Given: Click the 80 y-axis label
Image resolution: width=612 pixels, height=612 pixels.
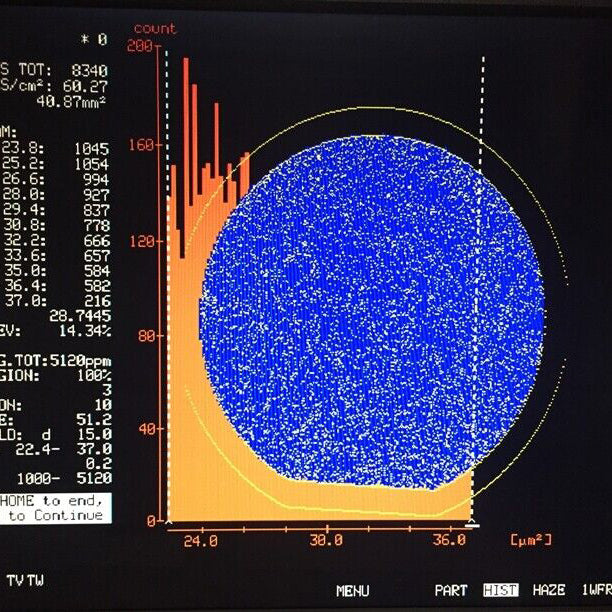Looking at the screenshot, I should (x=147, y=336).
